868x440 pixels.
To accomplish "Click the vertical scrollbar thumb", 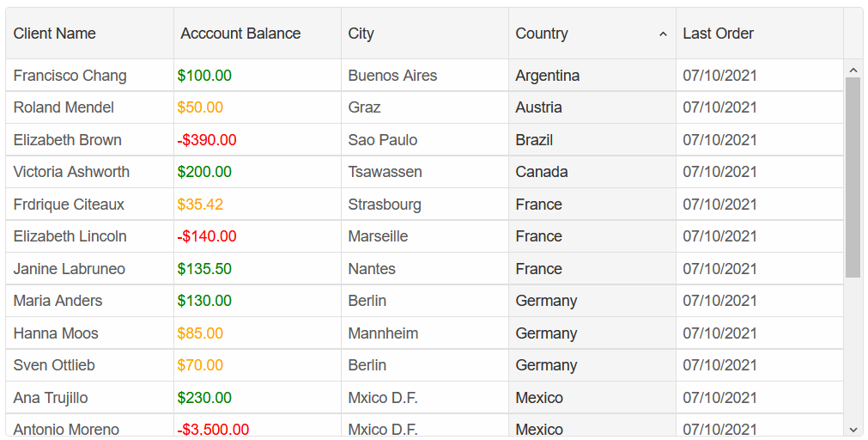I will coord(853,177).
